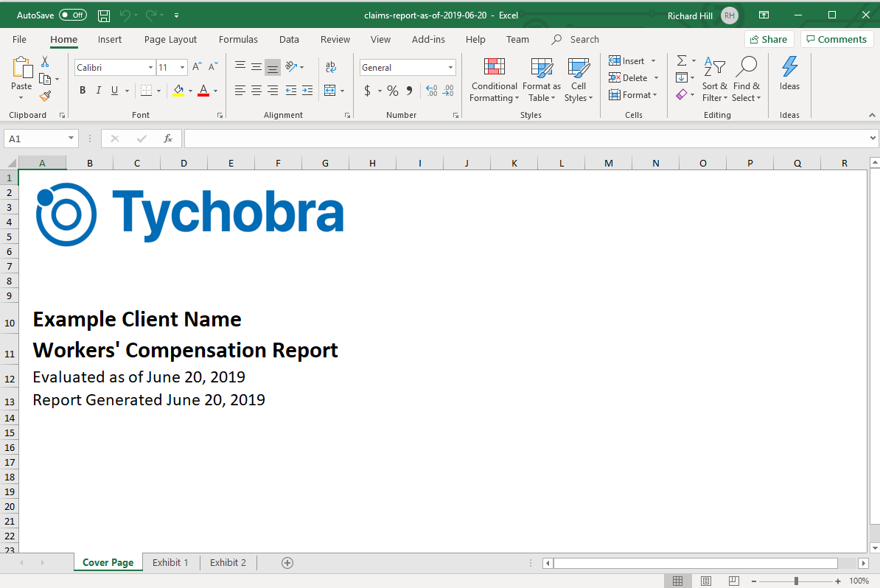Toggle Middle Align
This screenshot has width=880, height=588.
point(256,67)
